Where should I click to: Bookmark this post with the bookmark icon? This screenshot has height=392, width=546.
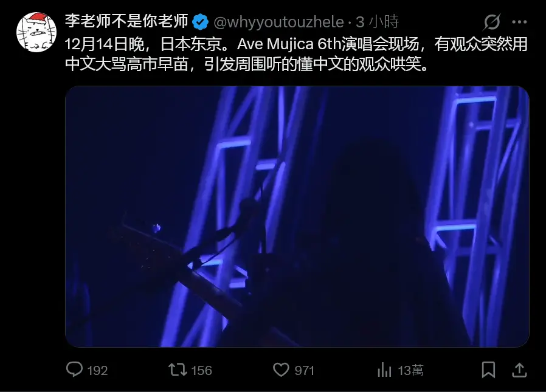[488, 370]
